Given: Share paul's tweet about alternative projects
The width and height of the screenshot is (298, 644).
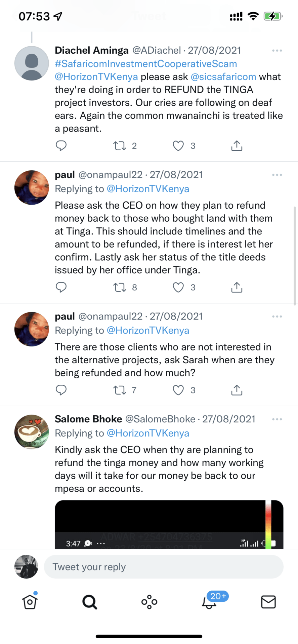Looking at the screenshot, I should (x=237, y=390).
